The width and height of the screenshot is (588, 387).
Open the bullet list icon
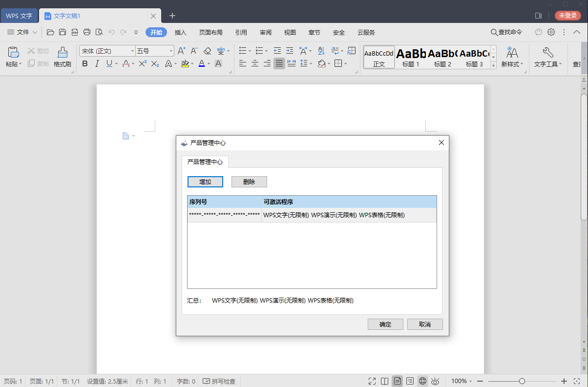(x=243, y=50)
